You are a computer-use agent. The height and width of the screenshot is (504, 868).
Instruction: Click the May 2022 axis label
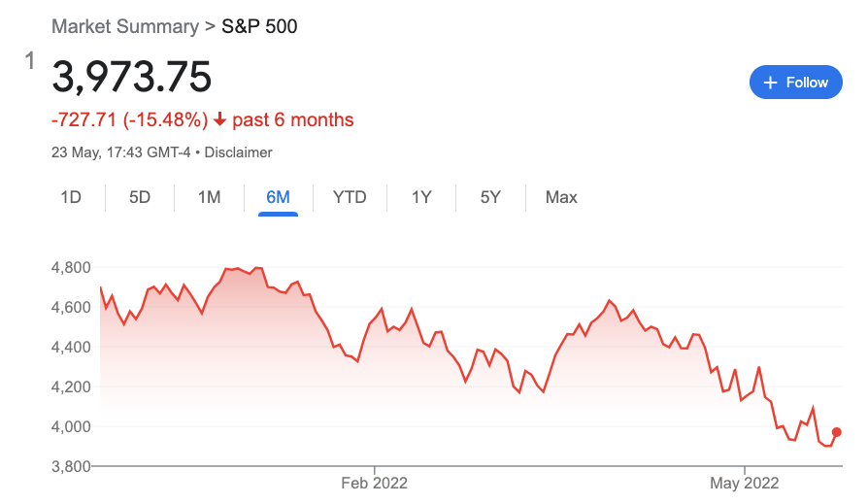coord(745,483)
